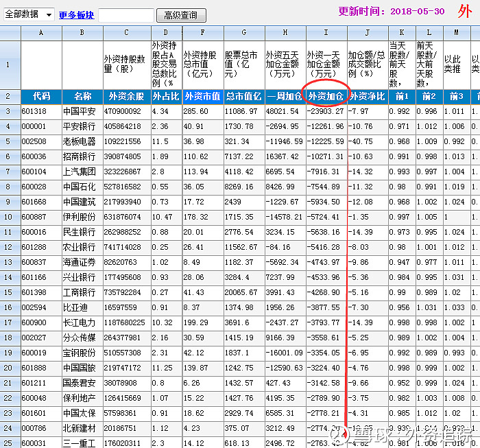Sort by the 外占比 header cell

[x=167, y=97]
